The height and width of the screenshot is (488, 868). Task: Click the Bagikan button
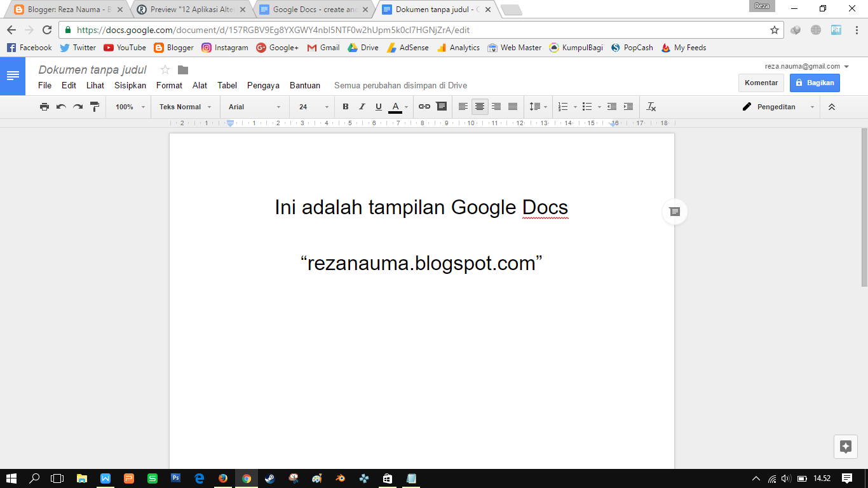pos(814,83)
